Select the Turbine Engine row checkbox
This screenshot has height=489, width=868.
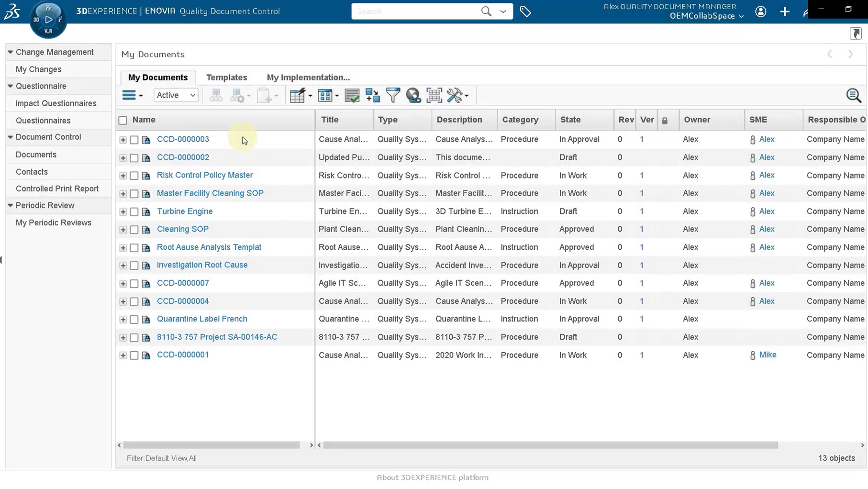134,211
